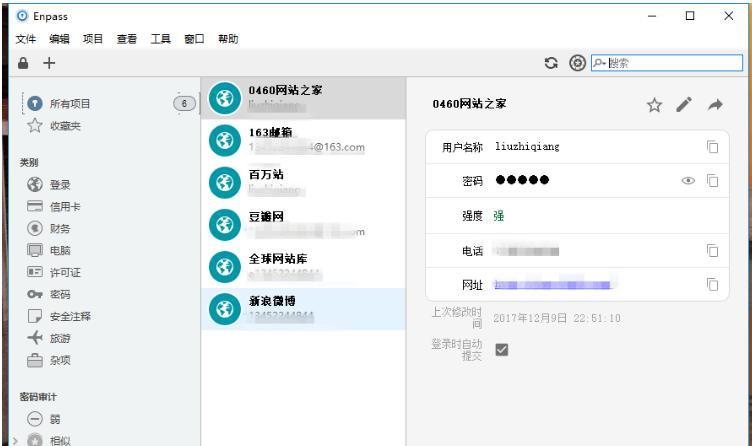
Task: Copy the 密码 value
Action: 713,181
